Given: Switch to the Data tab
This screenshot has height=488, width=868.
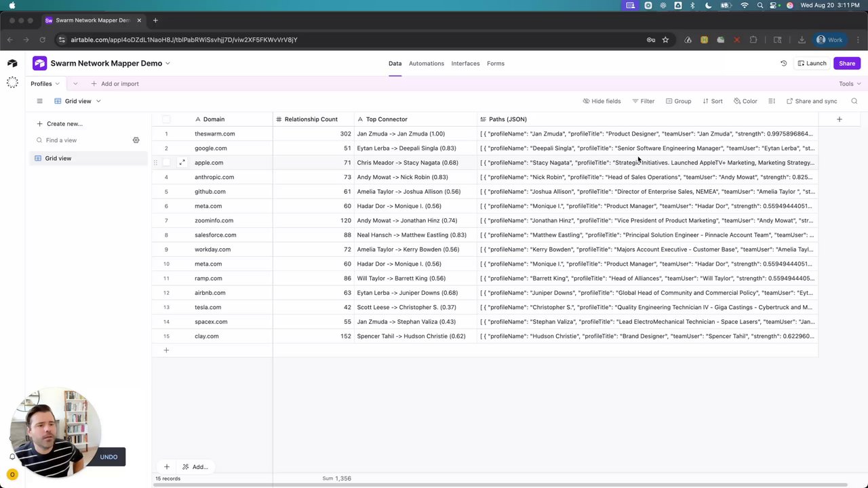Looking at the screenshot, I should pyautogui.click(x=395, y=63).
